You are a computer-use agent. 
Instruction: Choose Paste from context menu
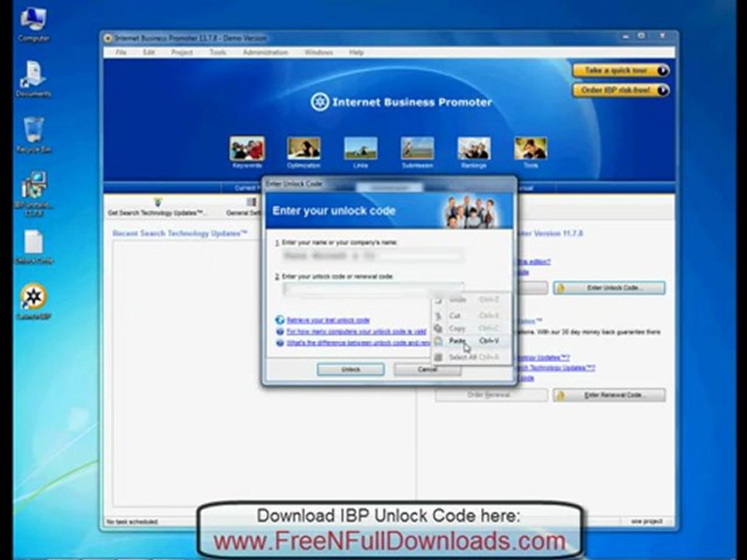(471, 341)
